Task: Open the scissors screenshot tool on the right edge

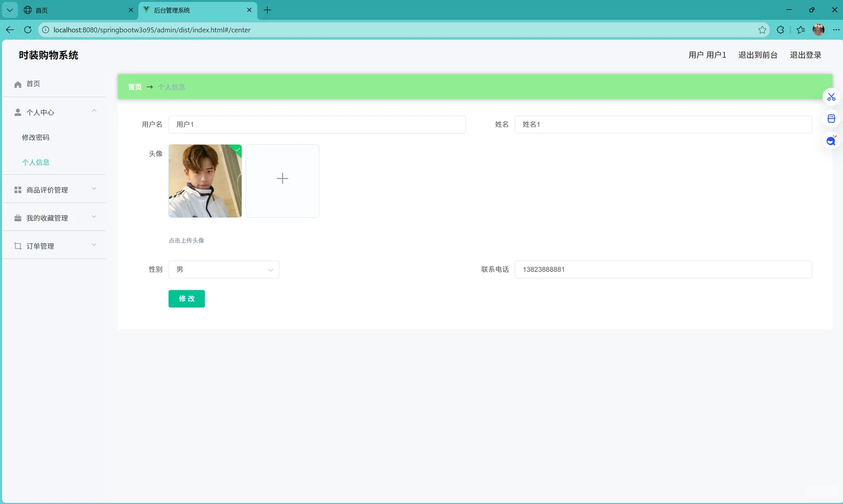Action: [831, 97]
